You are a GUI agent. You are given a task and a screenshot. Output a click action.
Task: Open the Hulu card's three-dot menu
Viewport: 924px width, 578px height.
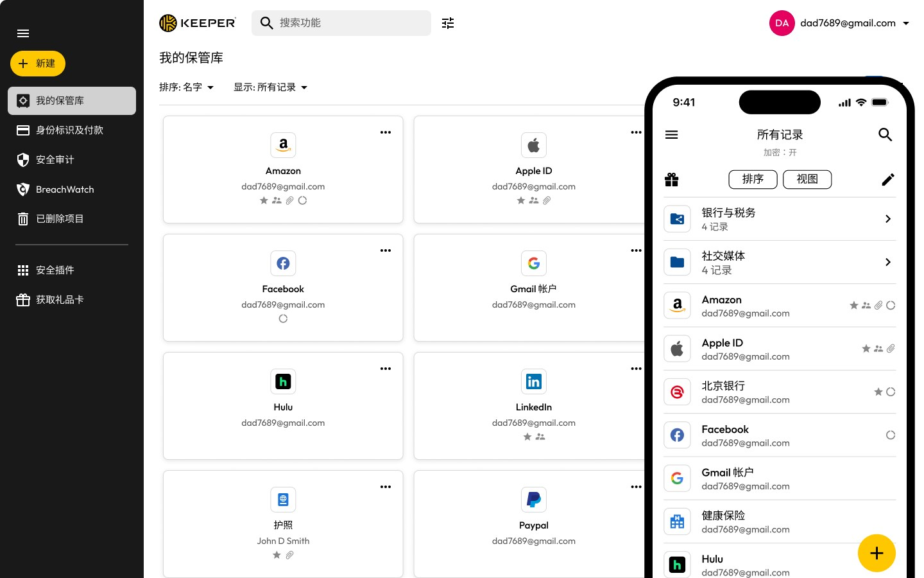pyautogui.click(x=386, y=369)
